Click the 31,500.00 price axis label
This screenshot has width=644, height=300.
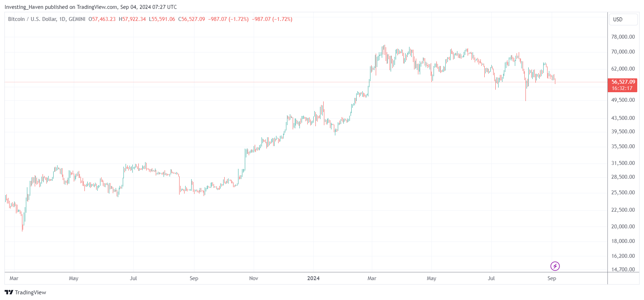pyautogui.click(x=623, y=163)
